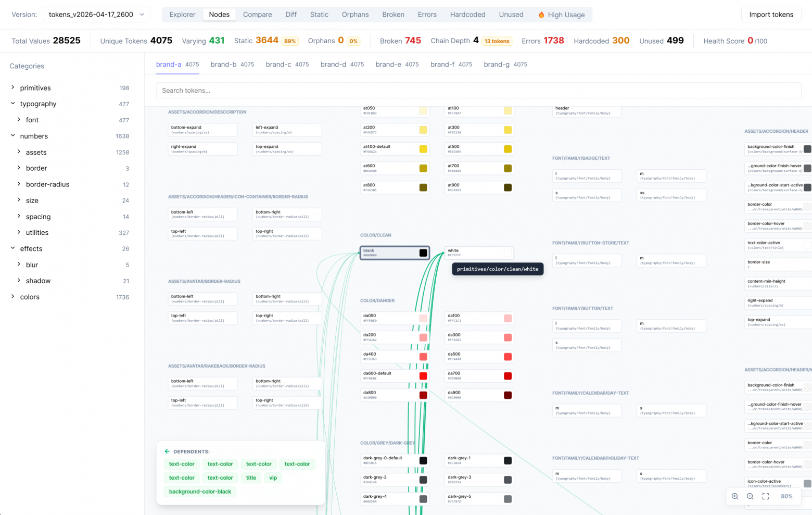Click the background-color-black dependent chip
This screenshot has height=515, width=812.
(x=200, y=491)
